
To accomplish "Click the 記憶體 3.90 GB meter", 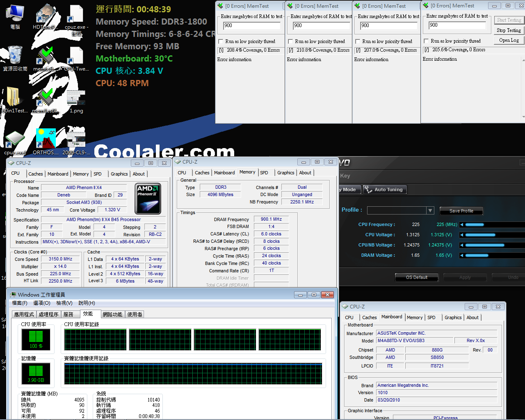I will pos(36,374).
